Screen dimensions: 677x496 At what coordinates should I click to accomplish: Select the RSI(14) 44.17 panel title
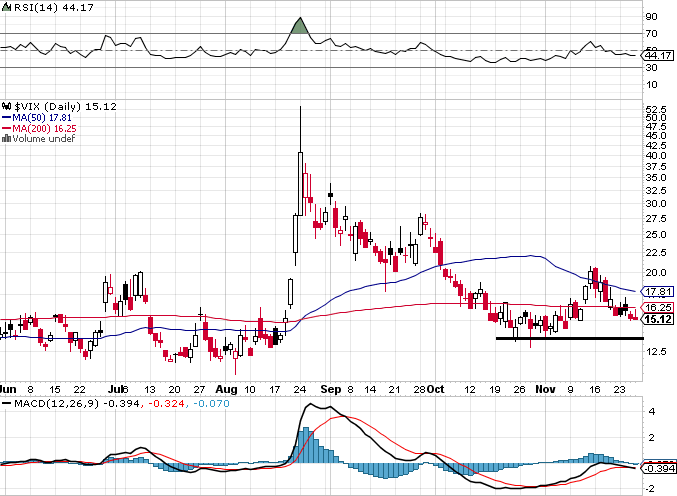54,8
